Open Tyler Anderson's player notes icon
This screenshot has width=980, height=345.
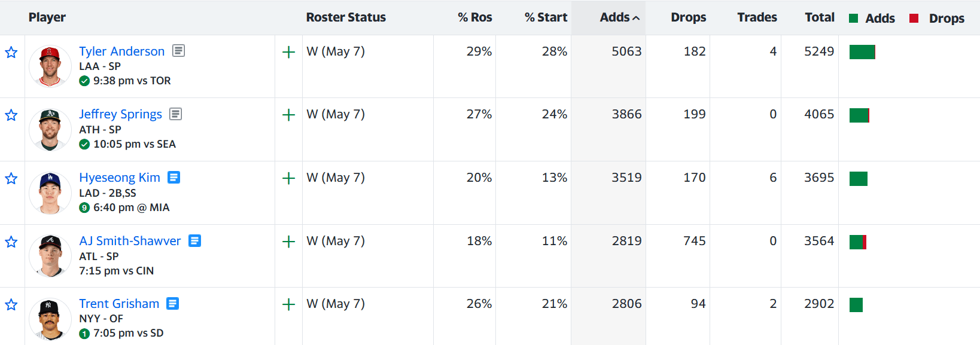[178, 51]
